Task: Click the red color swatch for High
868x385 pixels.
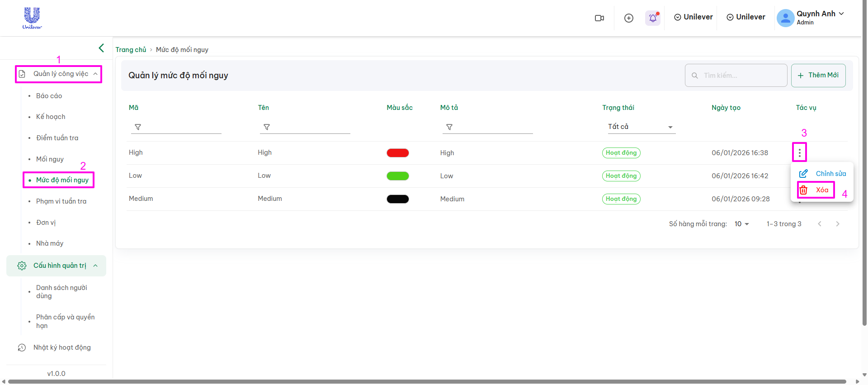Action: (x=397, y=153)
